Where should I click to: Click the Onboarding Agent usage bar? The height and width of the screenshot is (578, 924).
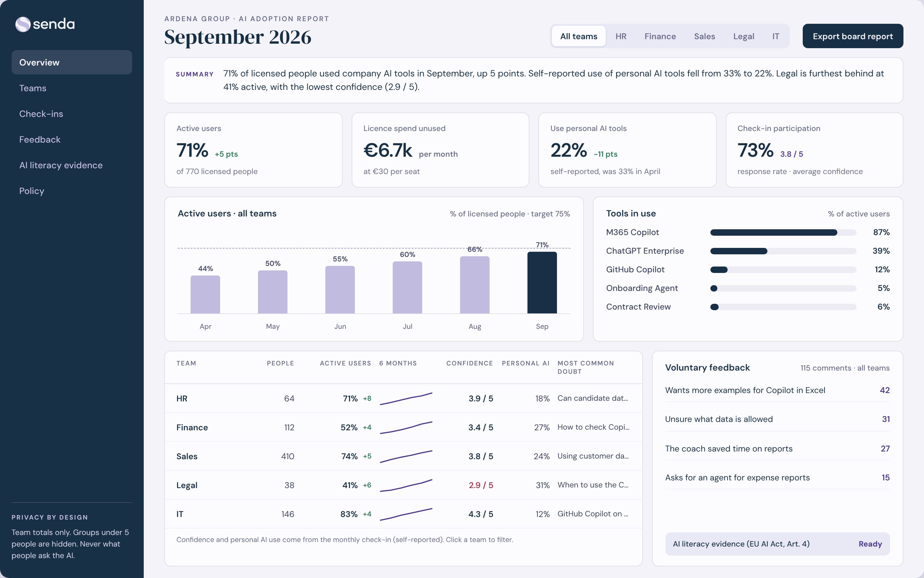[783, 288]
